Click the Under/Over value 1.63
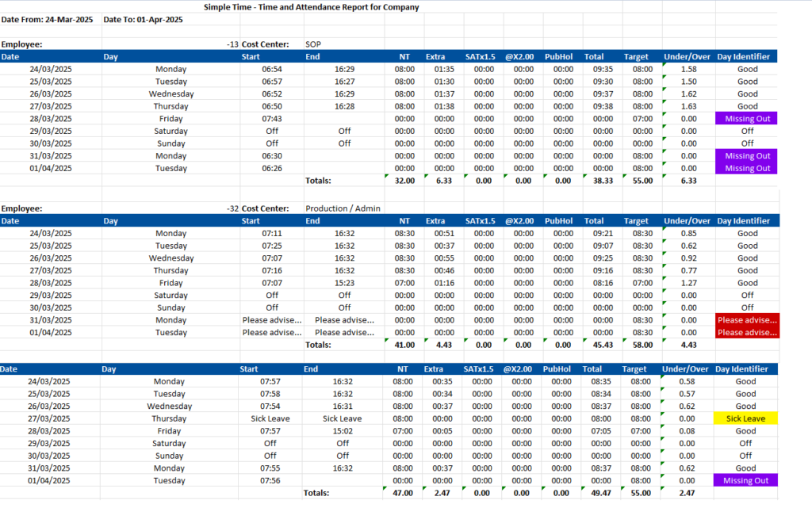Image resolution: width=812 pixels, height=523 pixels. tap(688, 106)
